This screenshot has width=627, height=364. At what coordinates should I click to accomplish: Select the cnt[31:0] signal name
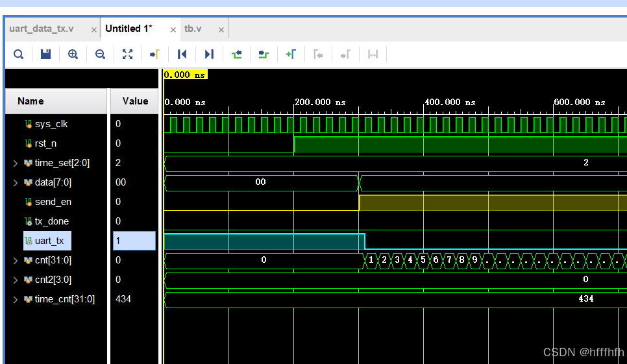[x=53, y=261]
